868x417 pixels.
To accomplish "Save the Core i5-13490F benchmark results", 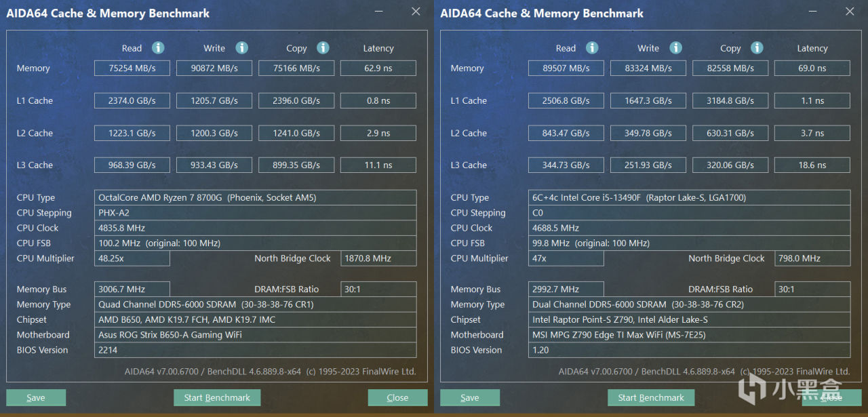I will tap(470, 398).
